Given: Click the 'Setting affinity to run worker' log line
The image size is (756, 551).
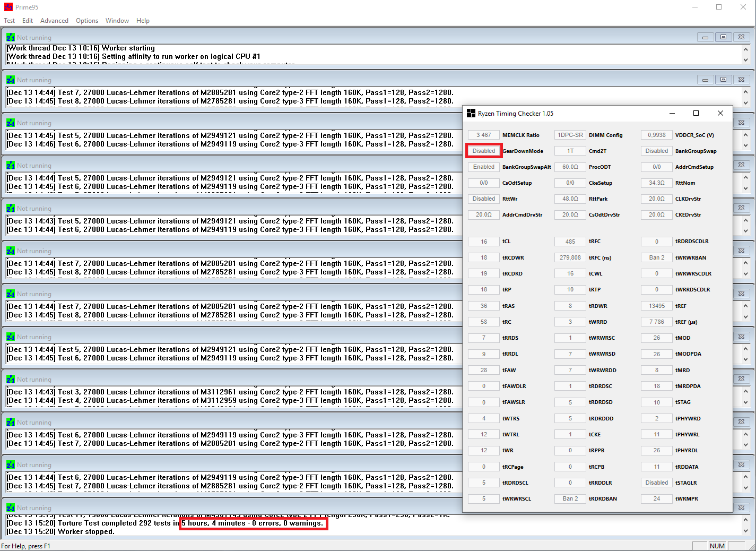Looking at the screenshot, I should (x=133, y=57).
